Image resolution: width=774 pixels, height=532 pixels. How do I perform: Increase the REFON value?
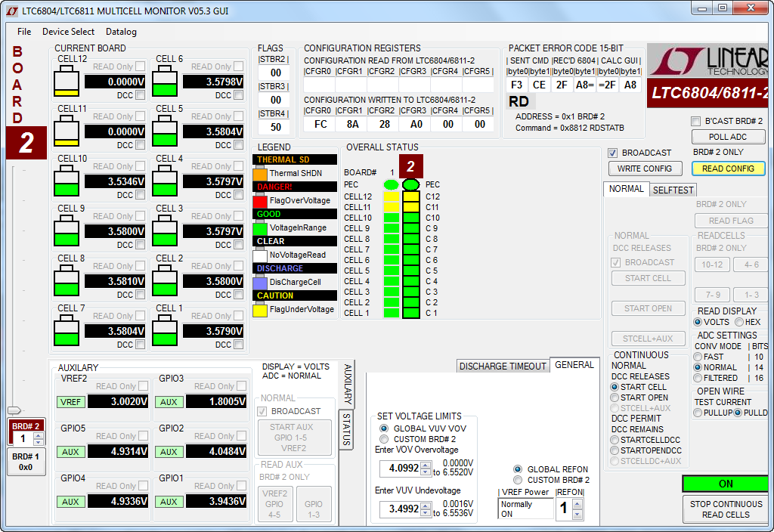coord(577,503)
